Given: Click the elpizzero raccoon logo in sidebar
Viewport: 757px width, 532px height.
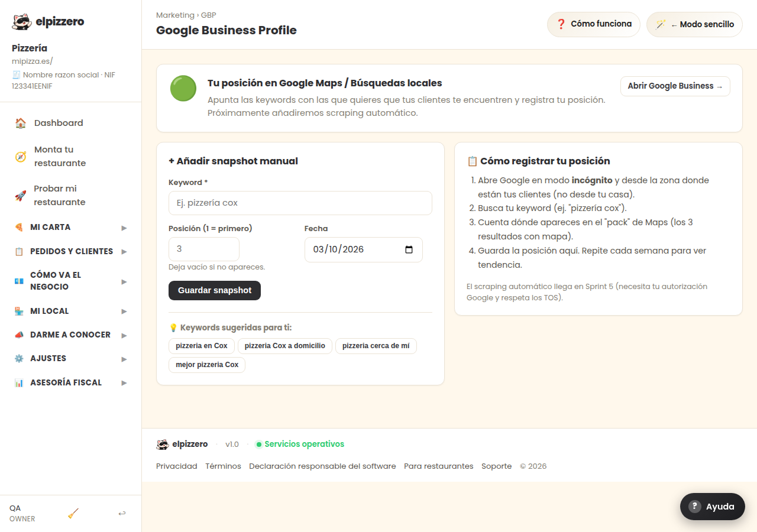Looking at the screenshot, I should pos(22,22).
